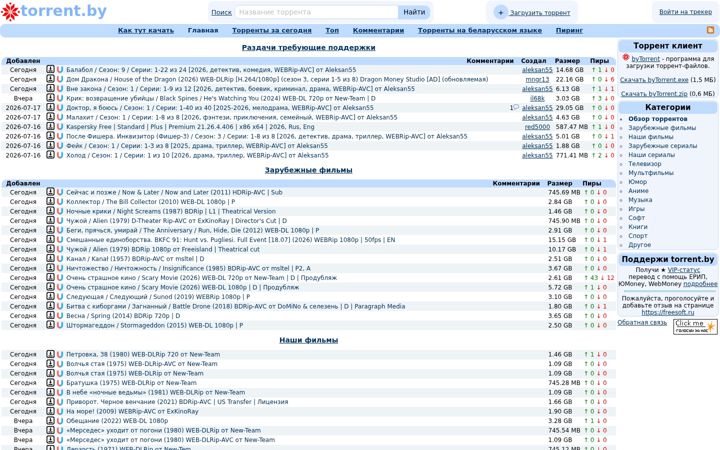Select Книги category in sidebar
Viewport: 720px width, 450px height.
tap(638, 226)
